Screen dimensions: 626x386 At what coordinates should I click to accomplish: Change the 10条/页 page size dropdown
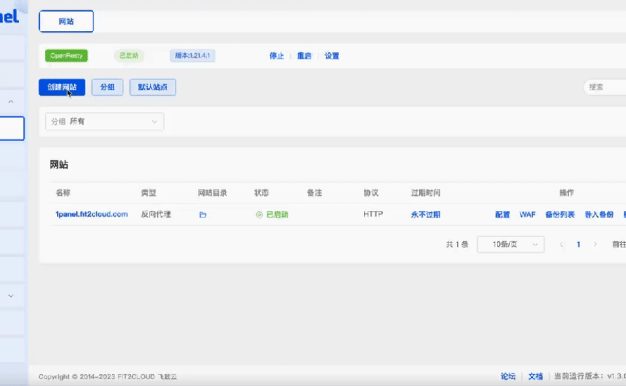pyautogui.click(x=511, y=244)
